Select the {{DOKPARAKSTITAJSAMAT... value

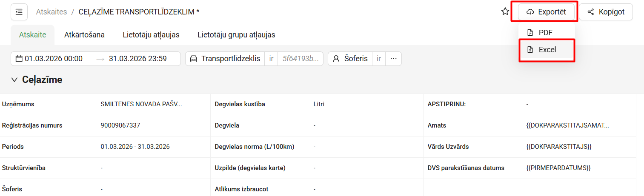pyautogui.click(x=568, y=125)
